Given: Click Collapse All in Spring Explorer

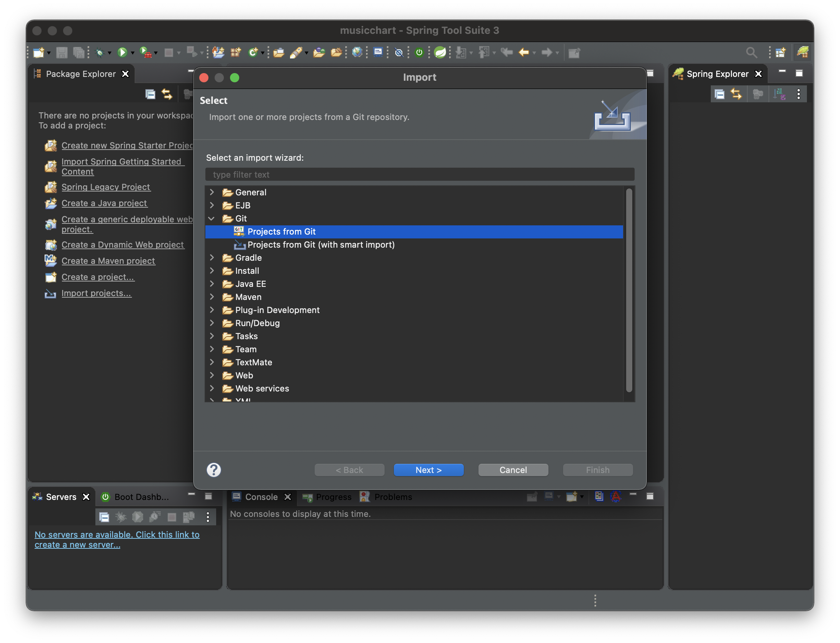Looking at the screenshot, I should [x=719, y=94].
